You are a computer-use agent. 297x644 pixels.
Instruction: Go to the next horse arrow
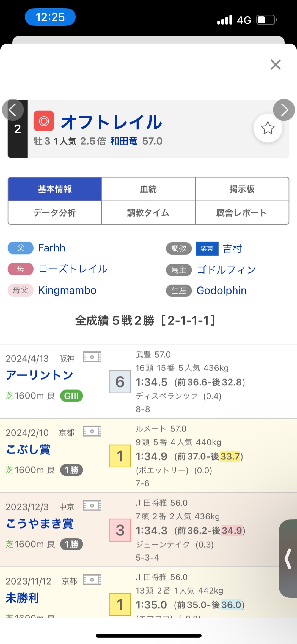click(x=284, y=110)
